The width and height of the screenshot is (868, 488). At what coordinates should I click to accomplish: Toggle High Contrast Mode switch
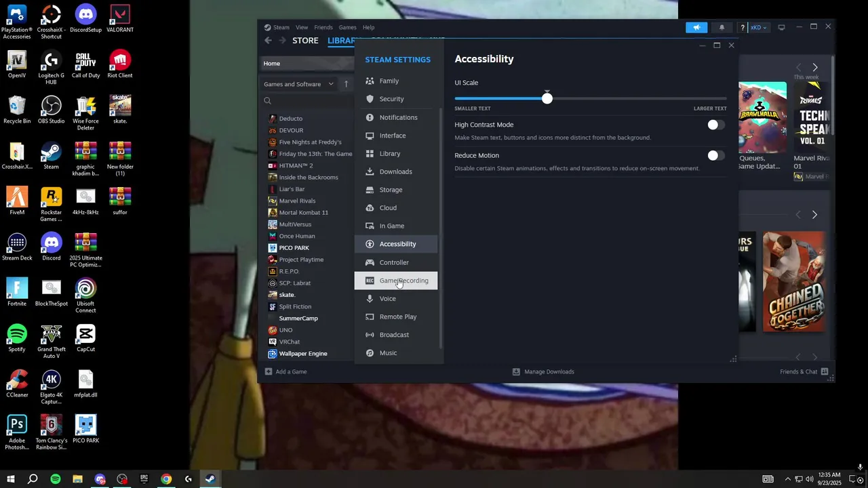pyautogui.click(x=716, y=125)
